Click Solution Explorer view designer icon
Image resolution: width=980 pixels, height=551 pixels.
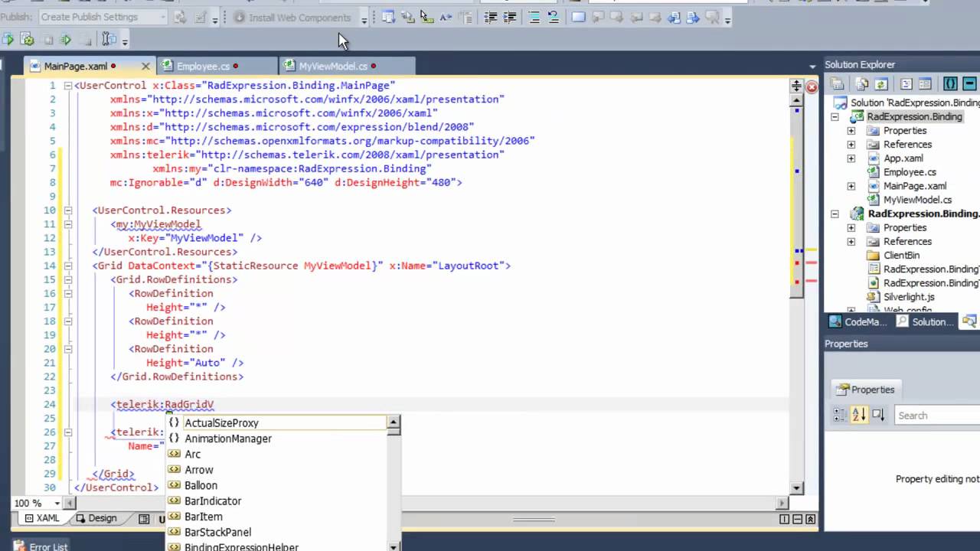pyautogui.click(x=925, y=84)
